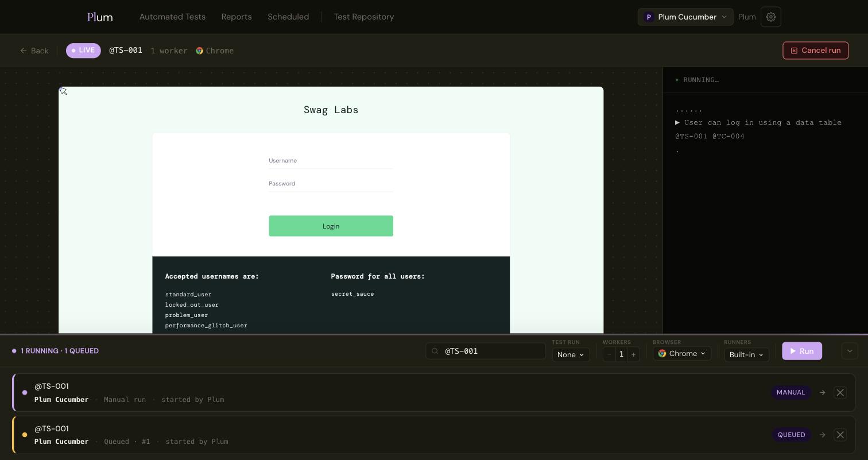Decrease the workers count
The image size is (868, 460).
click(x=609, y=354)
